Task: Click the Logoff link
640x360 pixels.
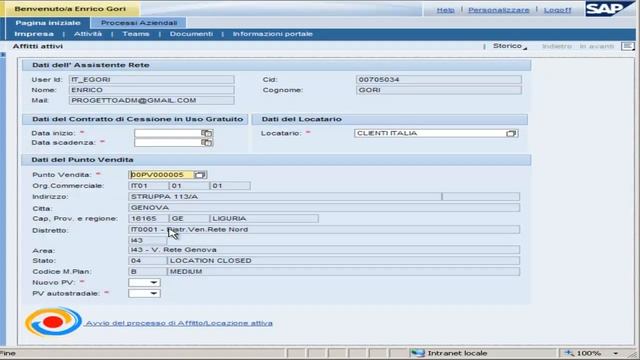Action: (557, 10)
